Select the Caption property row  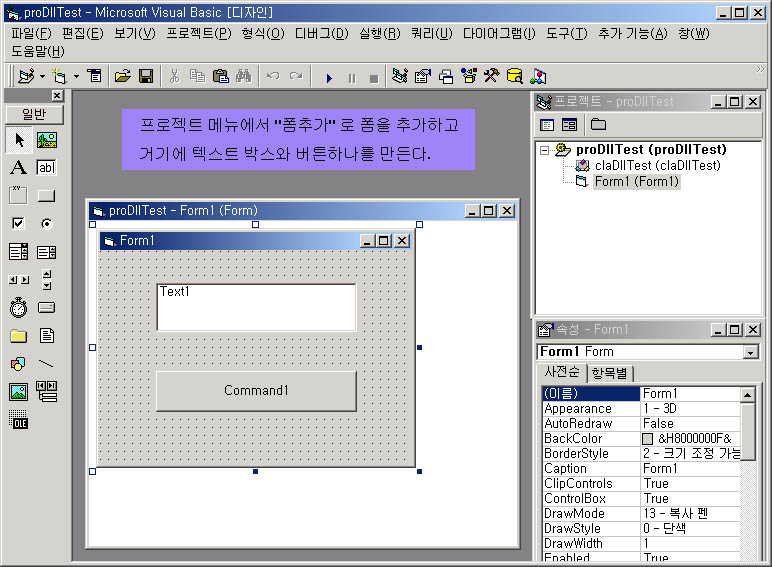[641, 469]
